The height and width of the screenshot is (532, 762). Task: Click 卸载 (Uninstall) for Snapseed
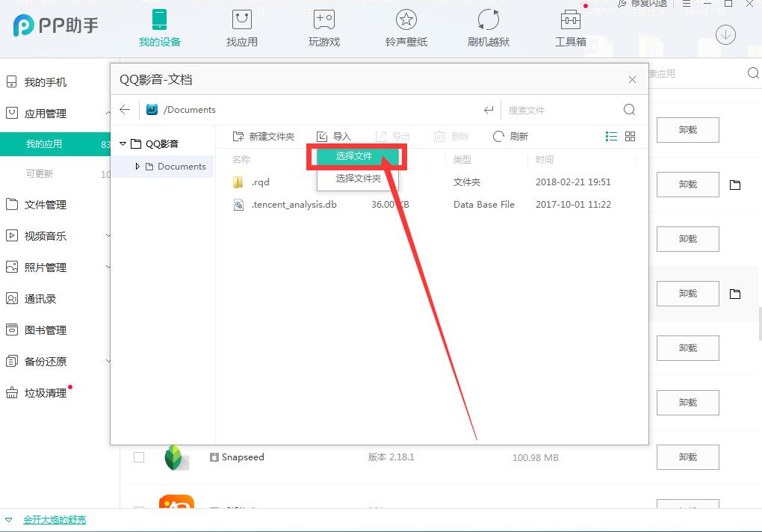(x=687, y=457)
